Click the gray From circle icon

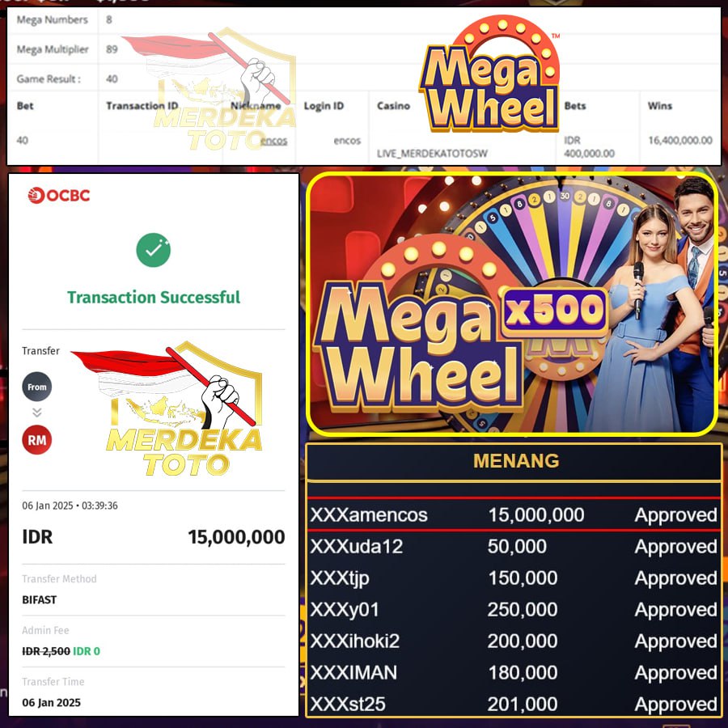pyautogui.click(x=36, y=387)
